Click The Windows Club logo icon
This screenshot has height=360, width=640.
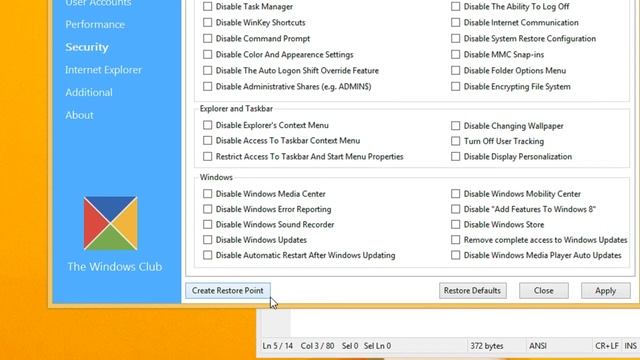point(111,223)
